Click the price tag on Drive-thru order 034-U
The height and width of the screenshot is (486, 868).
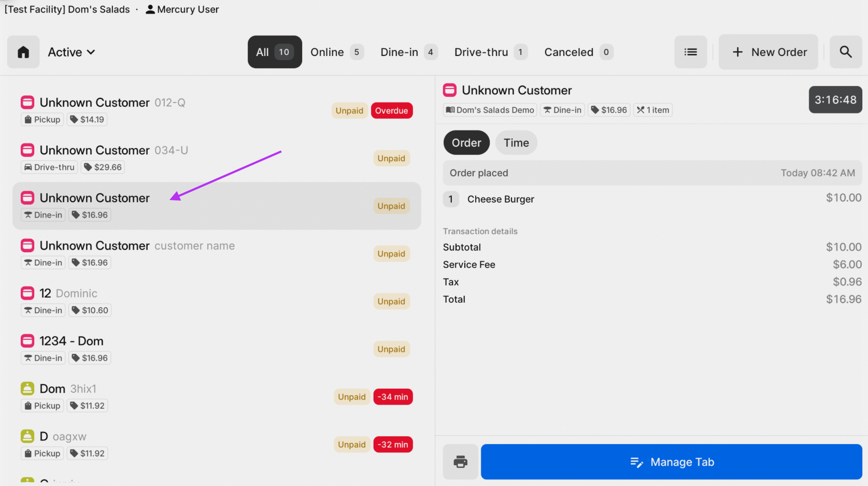tap(103, 167)
